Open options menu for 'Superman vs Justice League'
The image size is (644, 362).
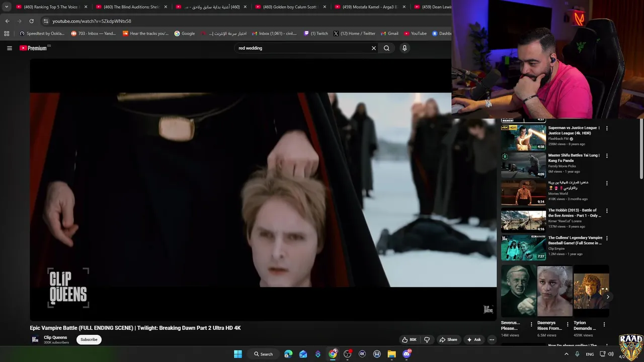tap(607, 129)
